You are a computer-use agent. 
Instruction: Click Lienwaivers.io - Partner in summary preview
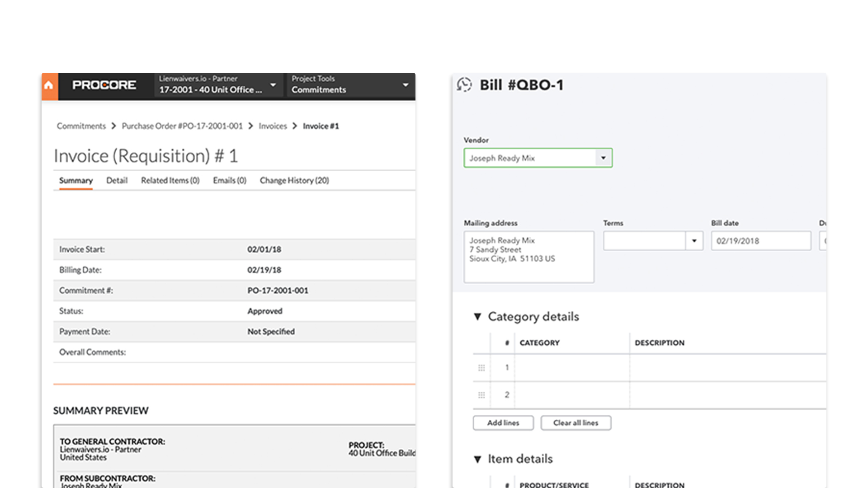[100, 450]
